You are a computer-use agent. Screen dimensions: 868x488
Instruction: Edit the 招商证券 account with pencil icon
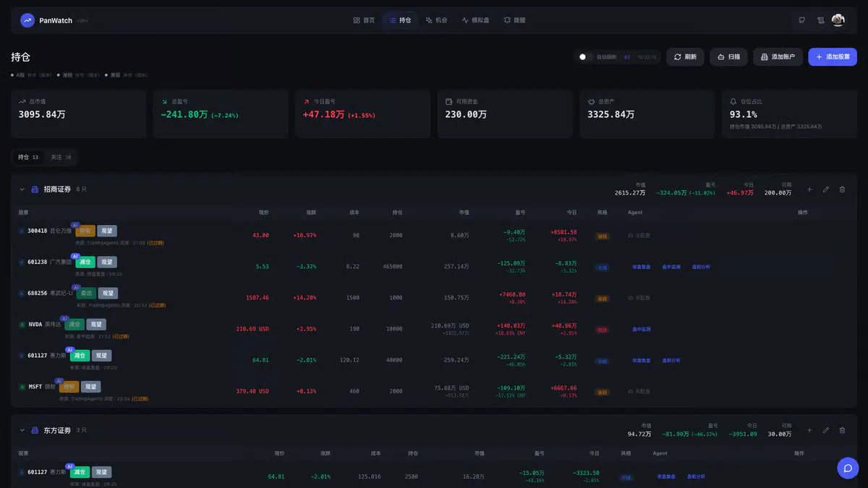click(x=826, y=189)
